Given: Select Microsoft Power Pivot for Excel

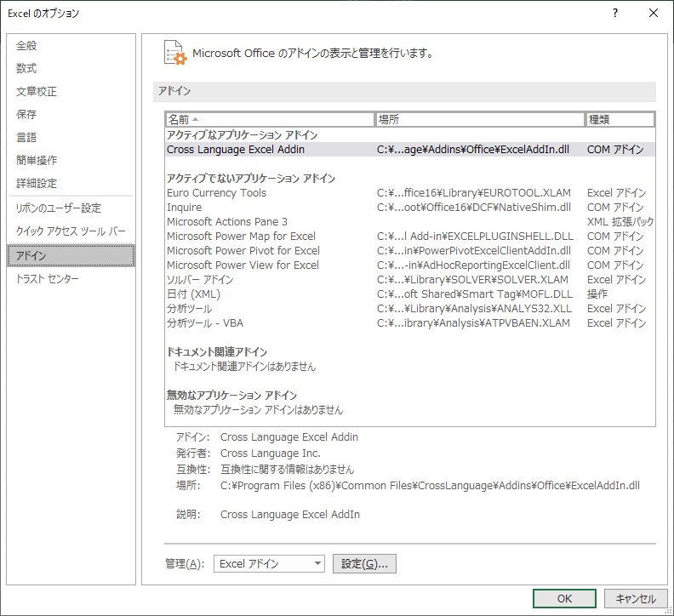Looking at the screenshot, I should pos(243,251).
